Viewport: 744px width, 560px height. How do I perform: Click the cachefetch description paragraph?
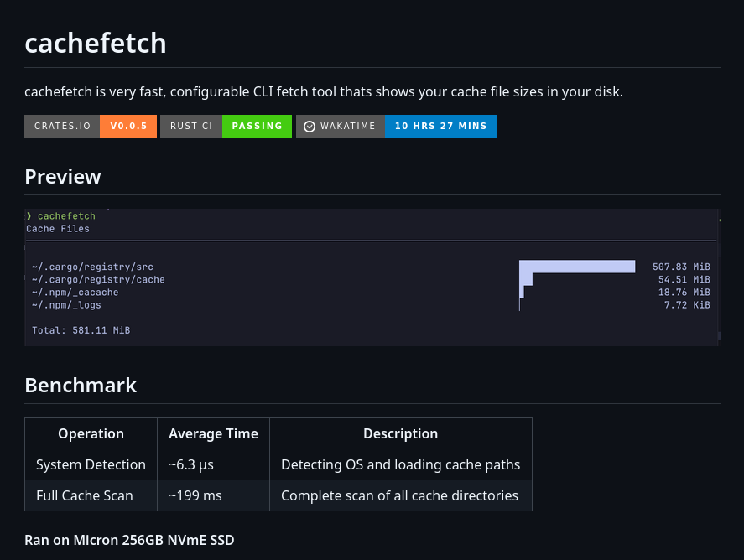click(x=324, y=91)
